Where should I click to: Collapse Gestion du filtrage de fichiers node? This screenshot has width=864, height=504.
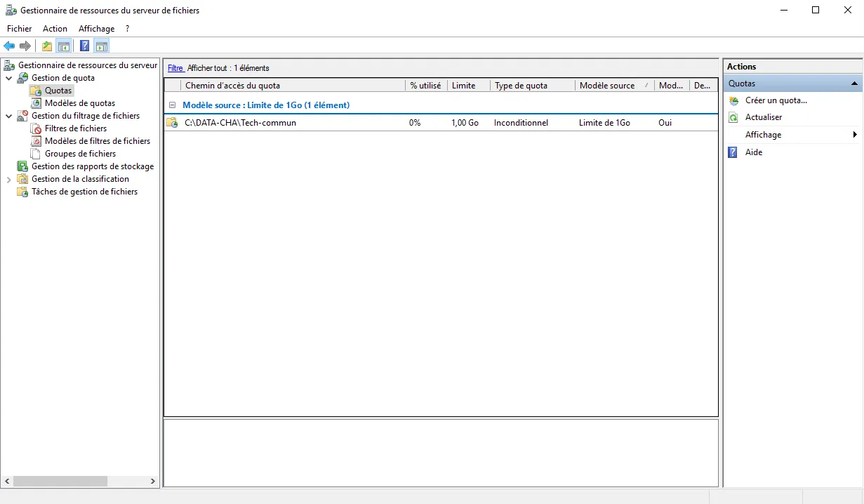coord(9,116)
